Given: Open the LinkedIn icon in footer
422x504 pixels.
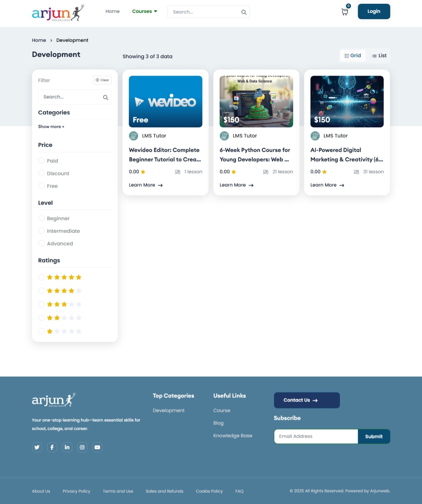Looking at the screenshot, I should 67,447.
